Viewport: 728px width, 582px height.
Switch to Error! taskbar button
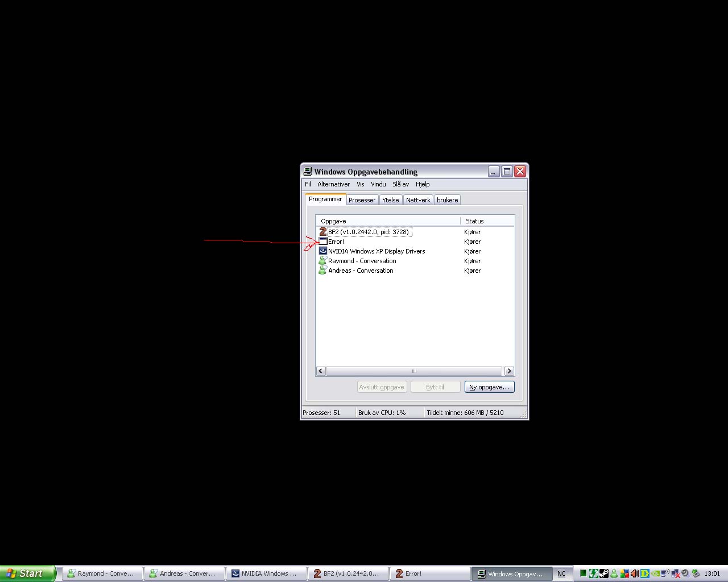point(430,573)
